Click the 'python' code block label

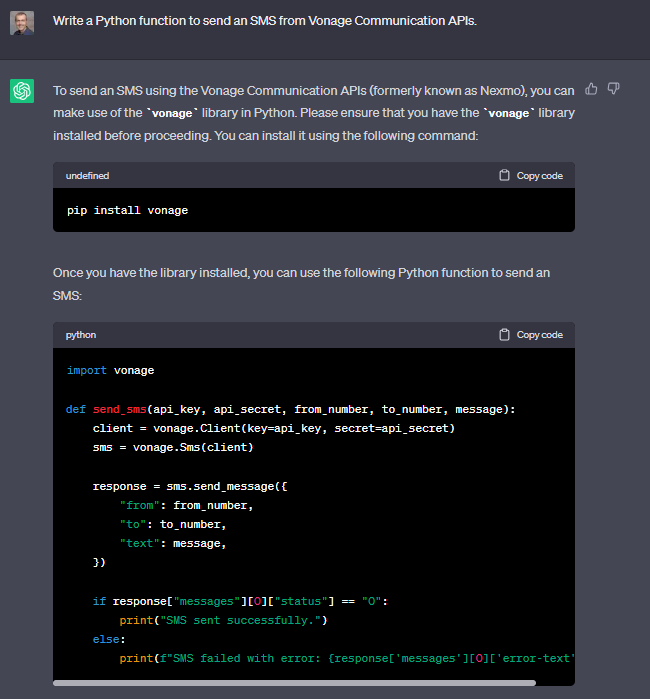pos(81,335)
